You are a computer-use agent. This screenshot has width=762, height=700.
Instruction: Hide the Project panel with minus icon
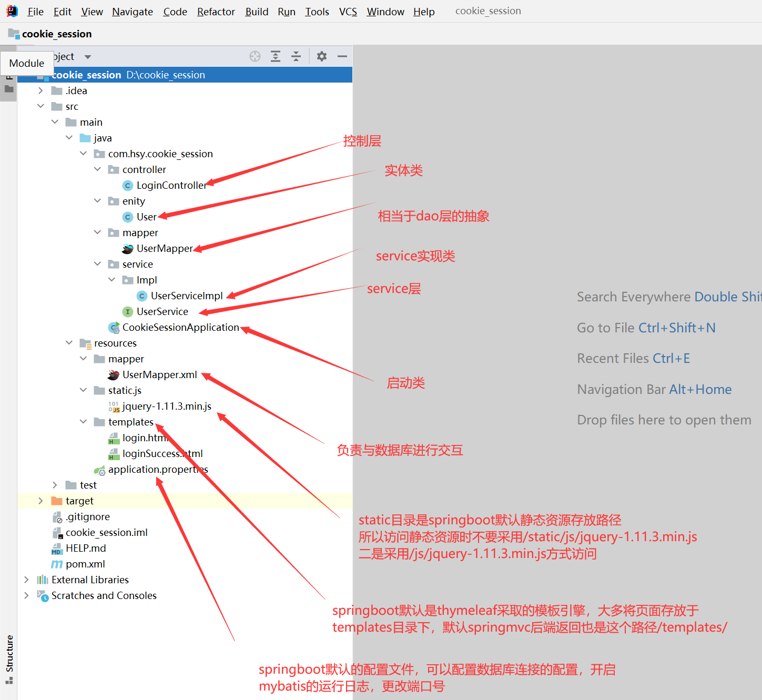pos(342,56)
